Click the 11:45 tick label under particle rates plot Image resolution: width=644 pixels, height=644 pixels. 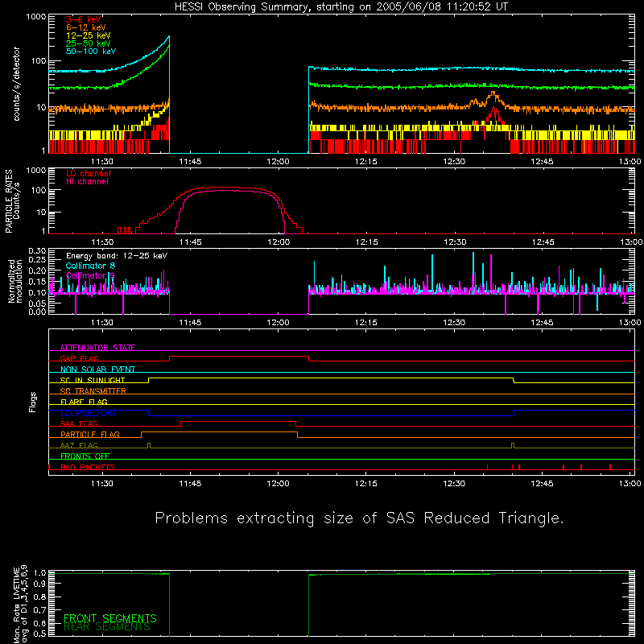190,242
